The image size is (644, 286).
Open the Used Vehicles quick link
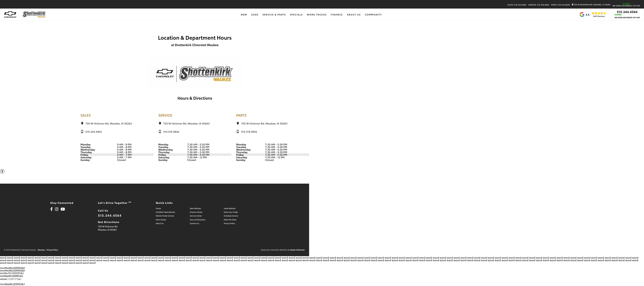click(229, 208)
